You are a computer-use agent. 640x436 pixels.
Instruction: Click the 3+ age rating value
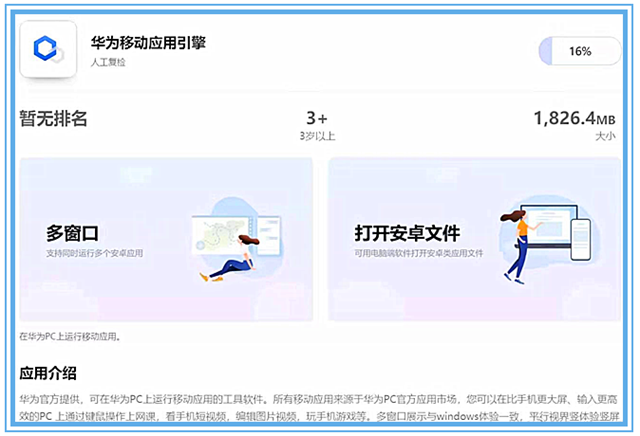(x=317, y=118)
